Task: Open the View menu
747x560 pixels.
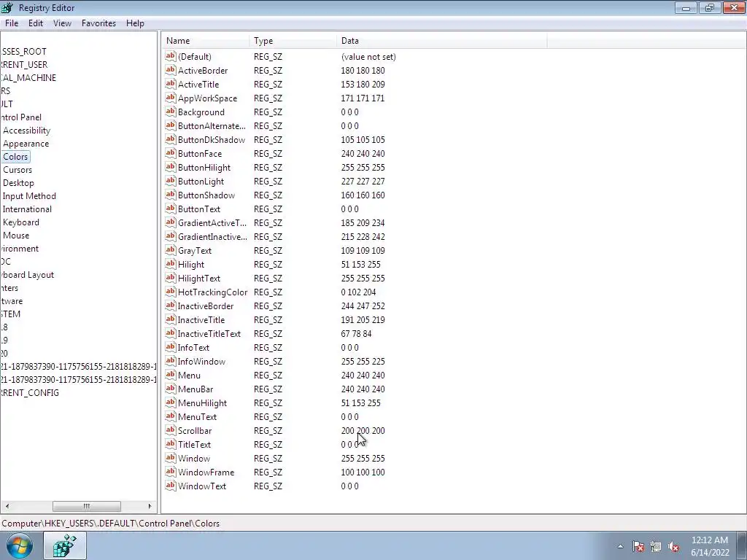Action: point(62,23)
